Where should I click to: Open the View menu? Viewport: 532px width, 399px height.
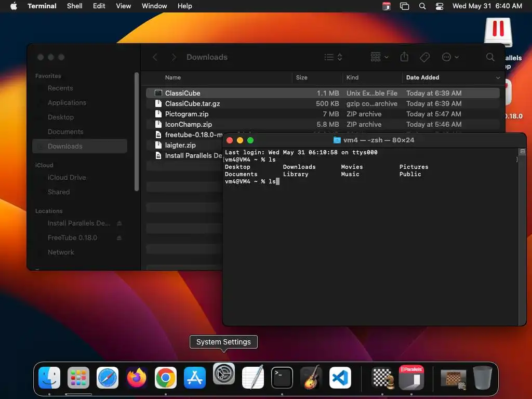124,6
